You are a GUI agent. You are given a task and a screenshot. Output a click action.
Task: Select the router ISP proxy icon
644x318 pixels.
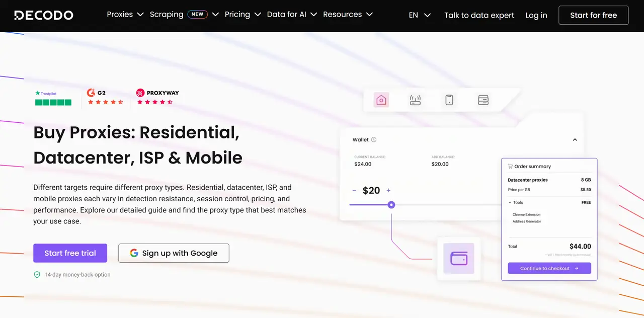415,100
